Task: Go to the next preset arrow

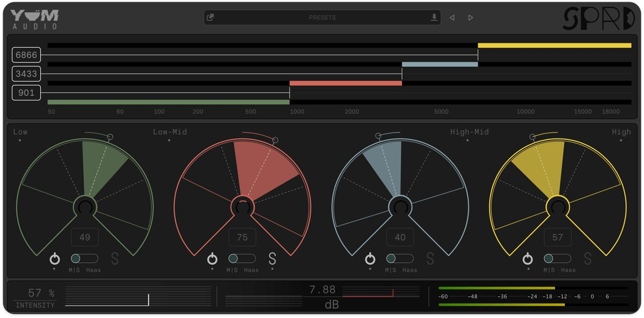Action: [x=471, y=18]
